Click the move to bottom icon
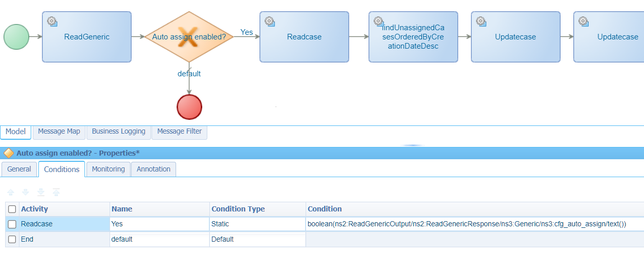The image size is (644, 256). [41, 192]
